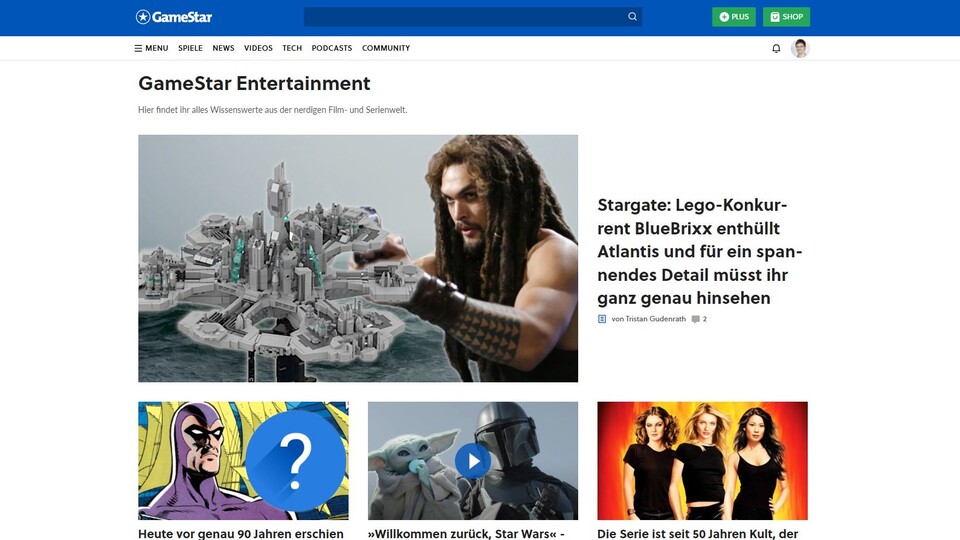Select VIDEOS in the navigation
The width and height of the screenshot is (960, 540).
pyautogui.click(x=258, y=48)
